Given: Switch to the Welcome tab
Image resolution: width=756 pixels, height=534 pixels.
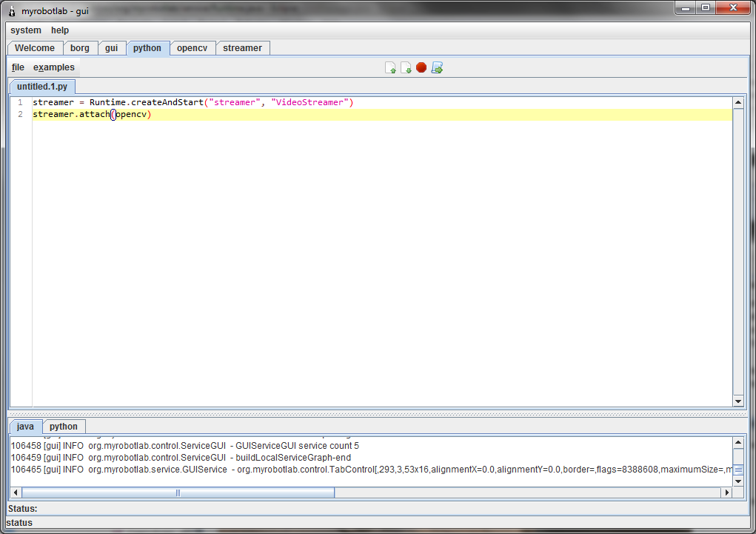Looking at the screenshot, I should point(35,47).
